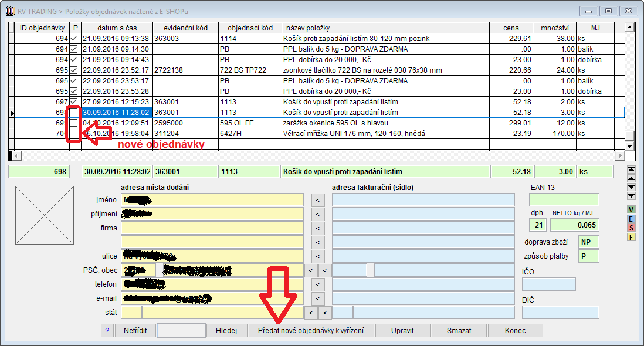The image size is (644, 346).
Task: Click the blue E indicator button
Action: [x=631, y=219]
